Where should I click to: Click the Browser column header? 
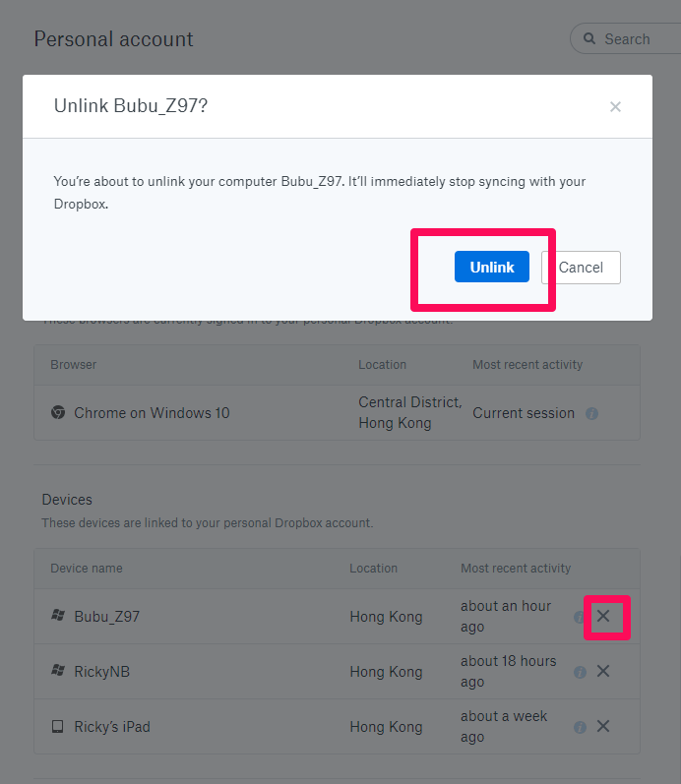click(73, 365)
